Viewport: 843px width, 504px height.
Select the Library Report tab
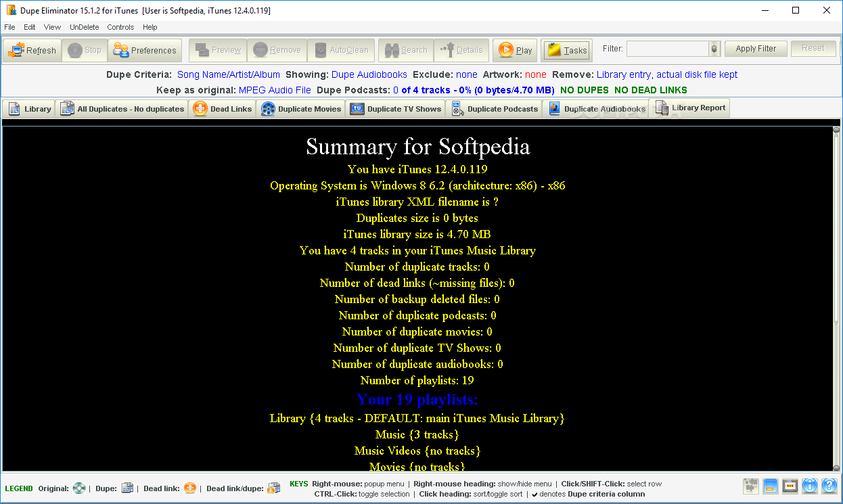click(689, 108)
